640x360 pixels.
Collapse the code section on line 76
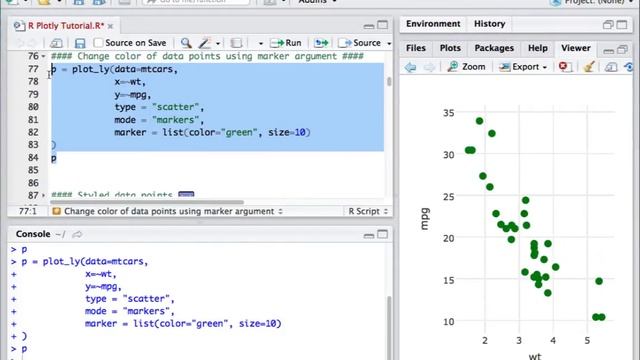tap(44, 56)
